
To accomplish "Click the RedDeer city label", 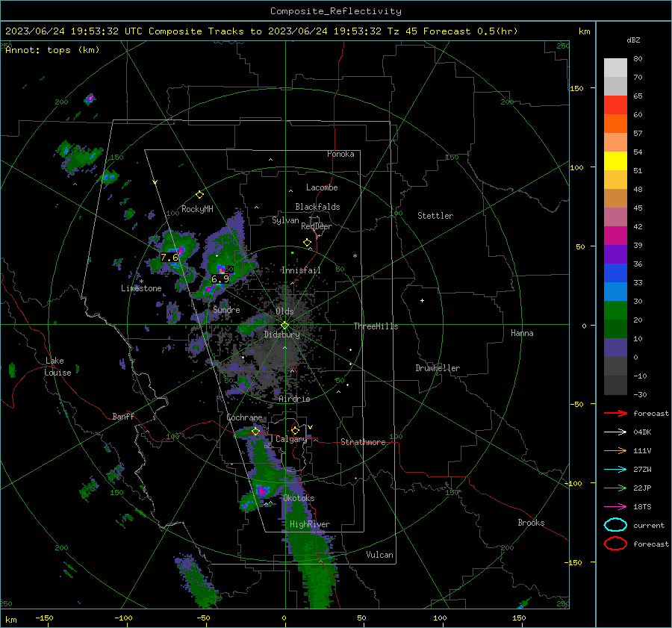I will (317, 226).
